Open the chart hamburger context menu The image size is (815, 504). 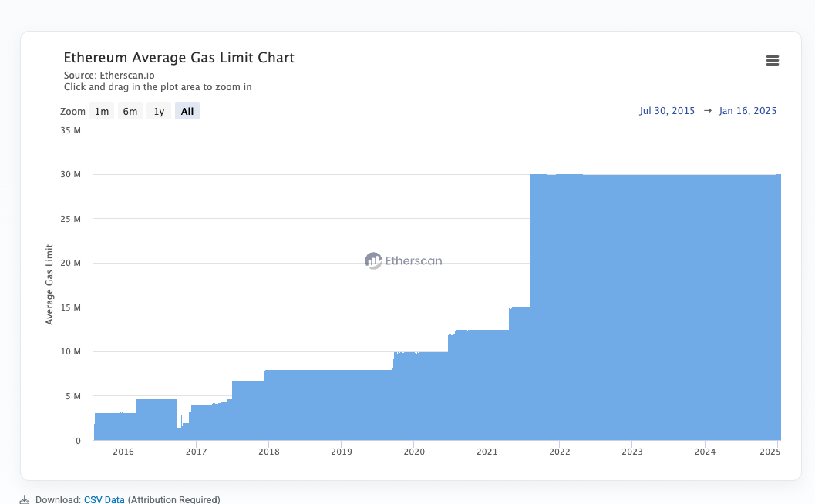[773, 61]
